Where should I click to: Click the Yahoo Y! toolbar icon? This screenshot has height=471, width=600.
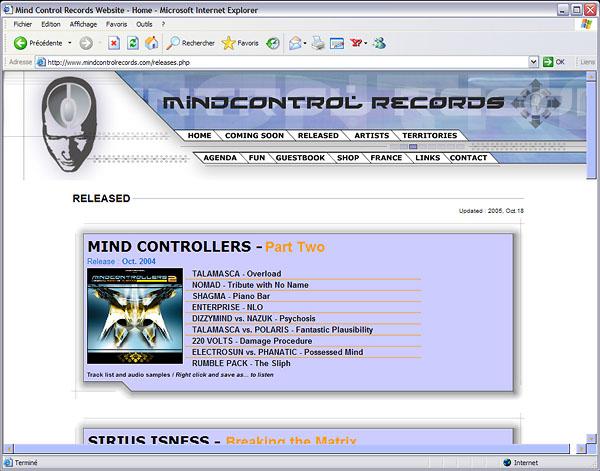click(356, 43)
